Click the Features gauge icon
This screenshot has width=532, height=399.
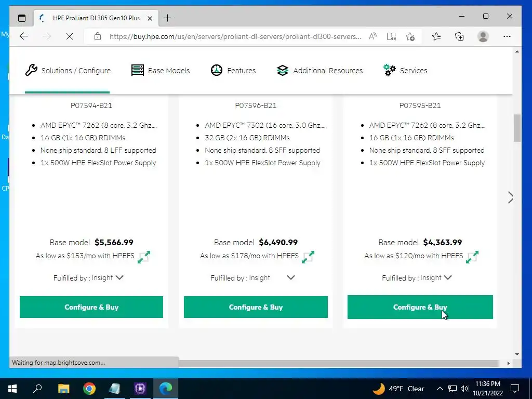[x=217, y=70]
